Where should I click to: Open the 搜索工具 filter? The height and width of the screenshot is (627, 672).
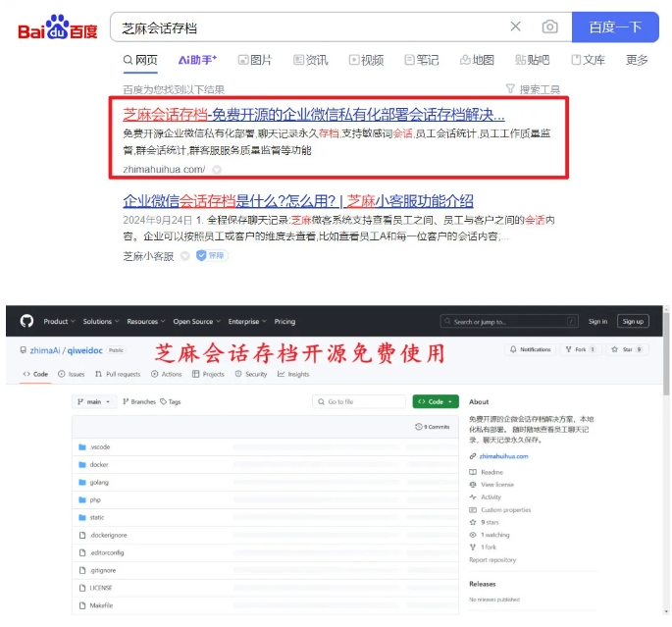click(533, 89)
